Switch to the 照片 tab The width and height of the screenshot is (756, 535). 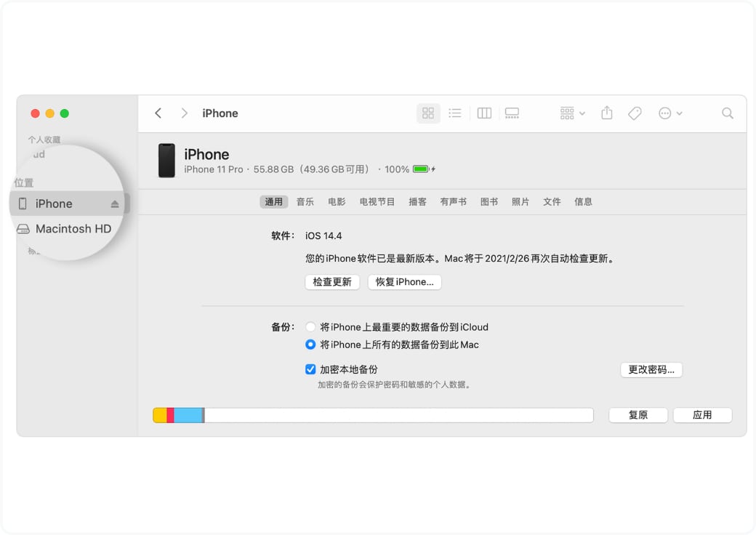pos(520,202)
